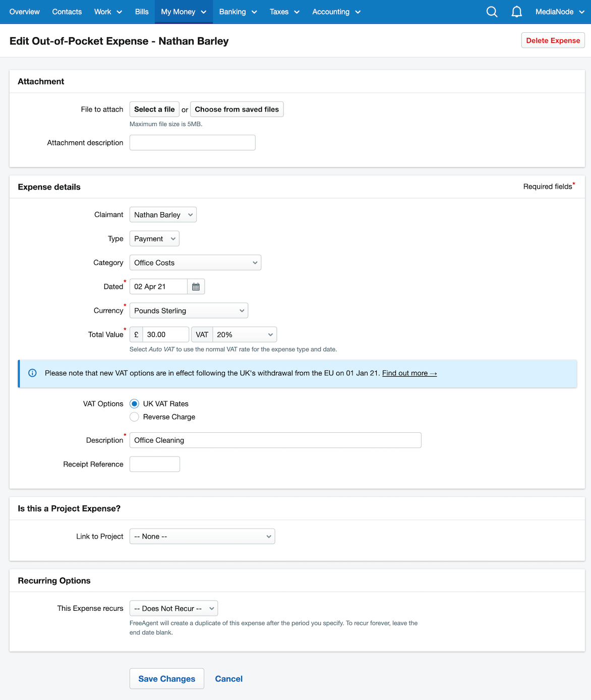Screen dimensions: 591x700
Task: Open the Accounting menu
Action: [336, 12]
